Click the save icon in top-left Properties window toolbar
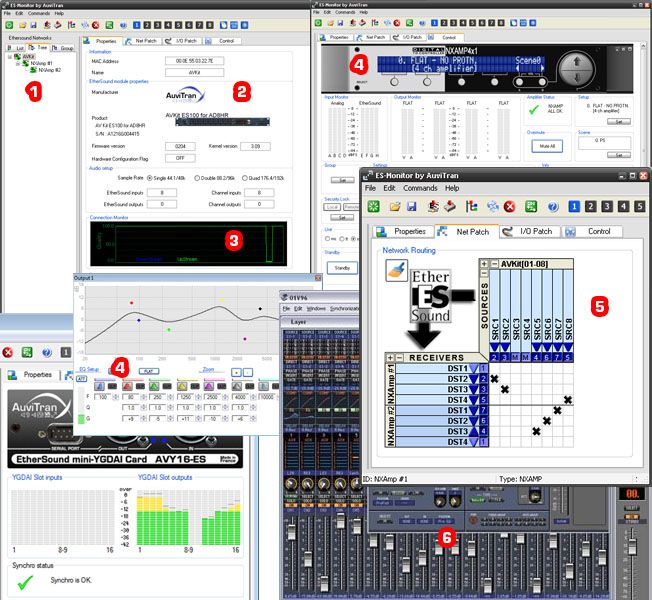The height and width of the screenshot is (600, 652). point(33,25)
